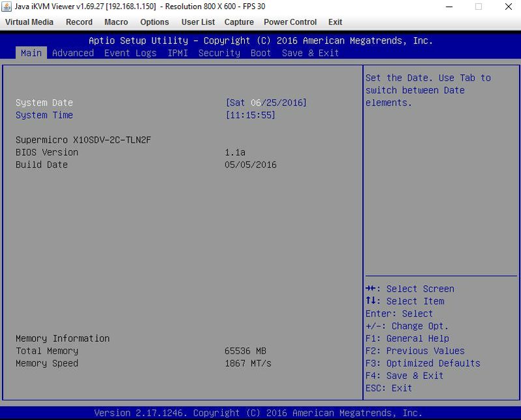Click the Total Memory label
521x420 pixels.
coord(47,351)
